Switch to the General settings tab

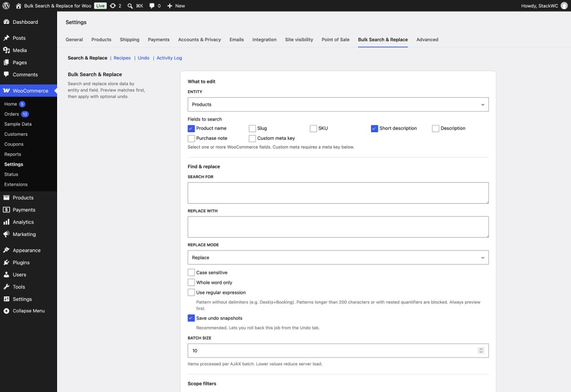pos(75,40)
